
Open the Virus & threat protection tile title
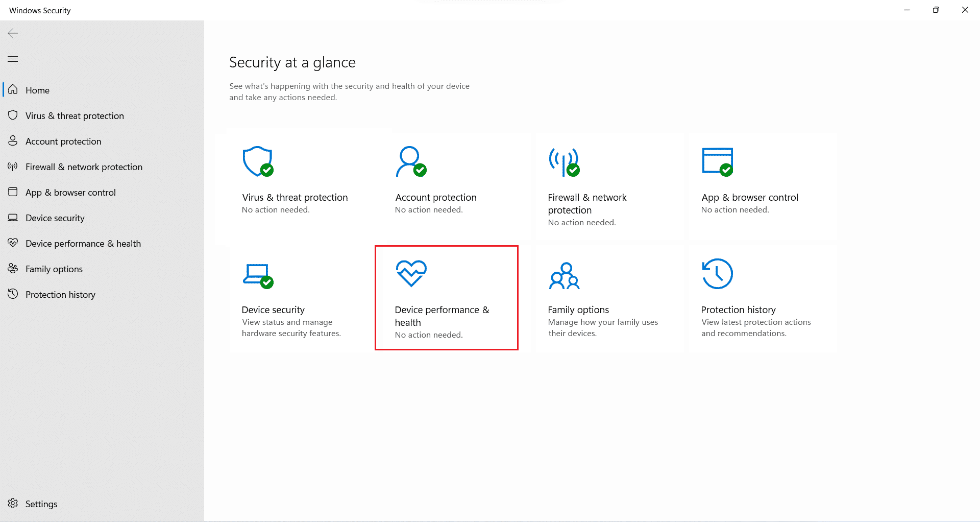click(295, 198)
